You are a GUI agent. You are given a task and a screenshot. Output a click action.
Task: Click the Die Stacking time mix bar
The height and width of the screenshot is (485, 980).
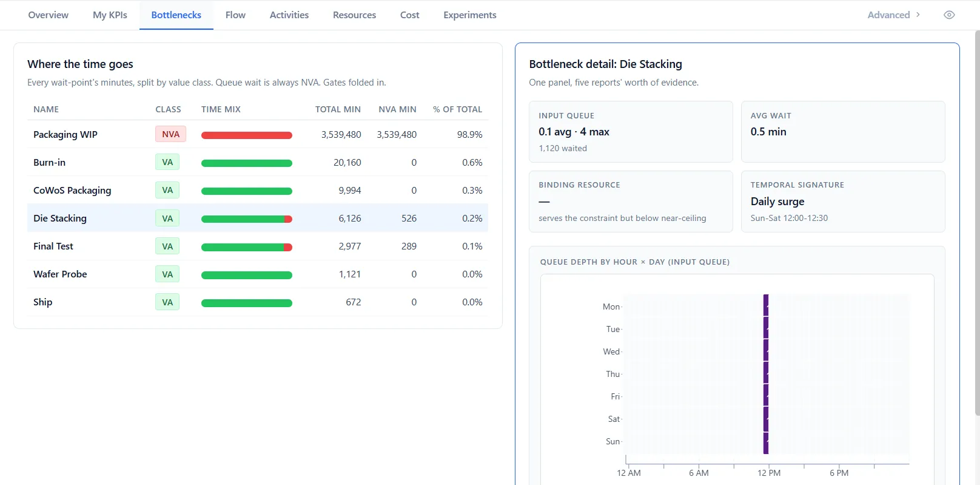pyautogui.click(x=247, y=219)
